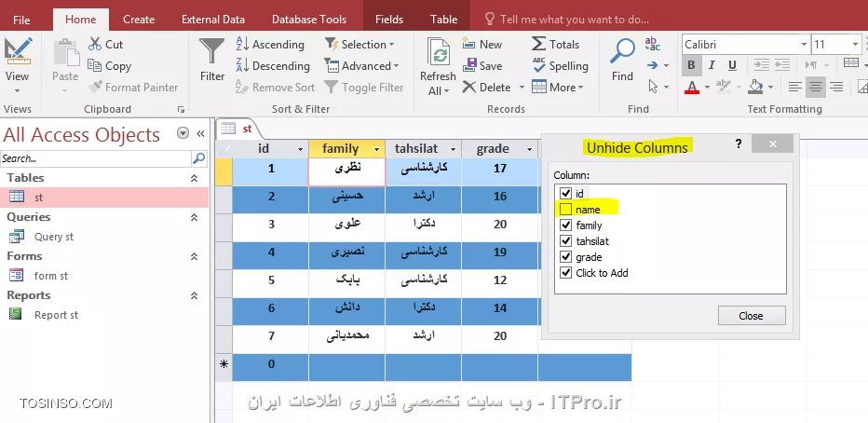Screen dimensions: 868x423
Task: Center align the text
Action: (816, 87)
